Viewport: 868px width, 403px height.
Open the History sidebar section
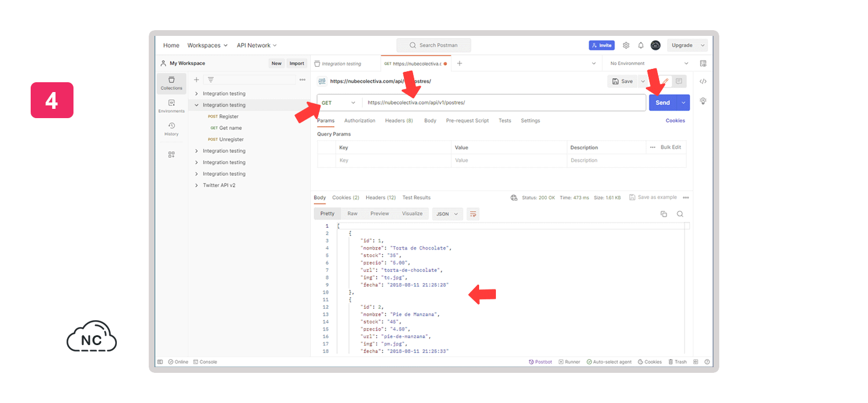pyautogui.click(x=171, y=129)
